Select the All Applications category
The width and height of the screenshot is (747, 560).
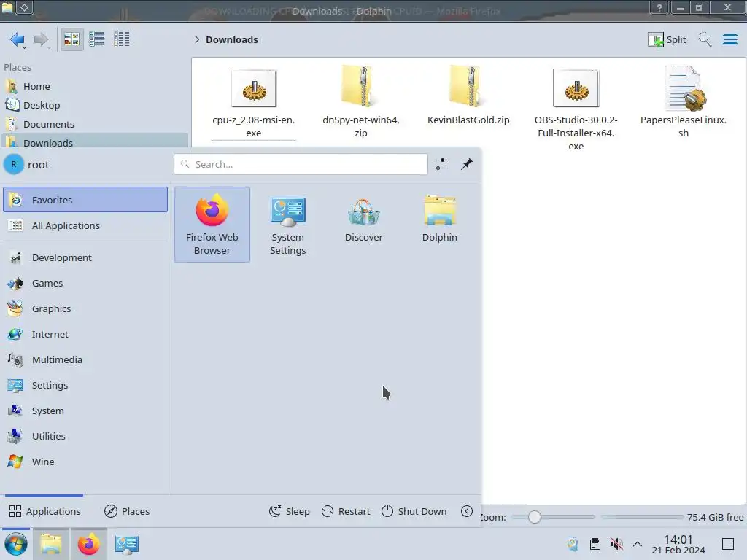click(x=85, y=225)
